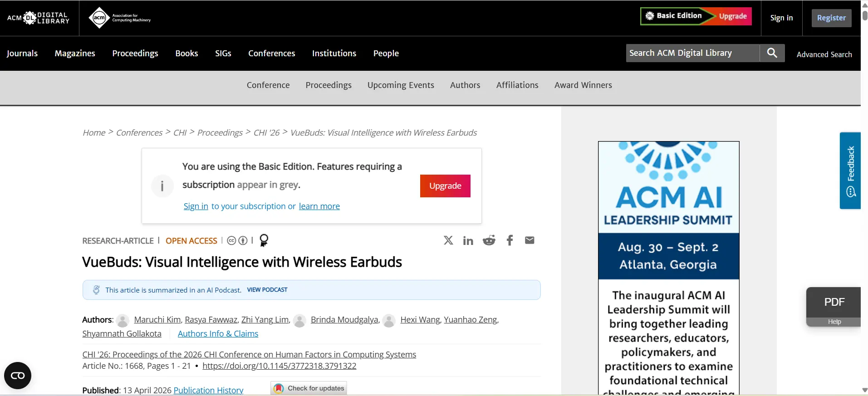This screenshot has width=868, height=396.
Task: Open the Institutions menu
Action: [334, 53]
